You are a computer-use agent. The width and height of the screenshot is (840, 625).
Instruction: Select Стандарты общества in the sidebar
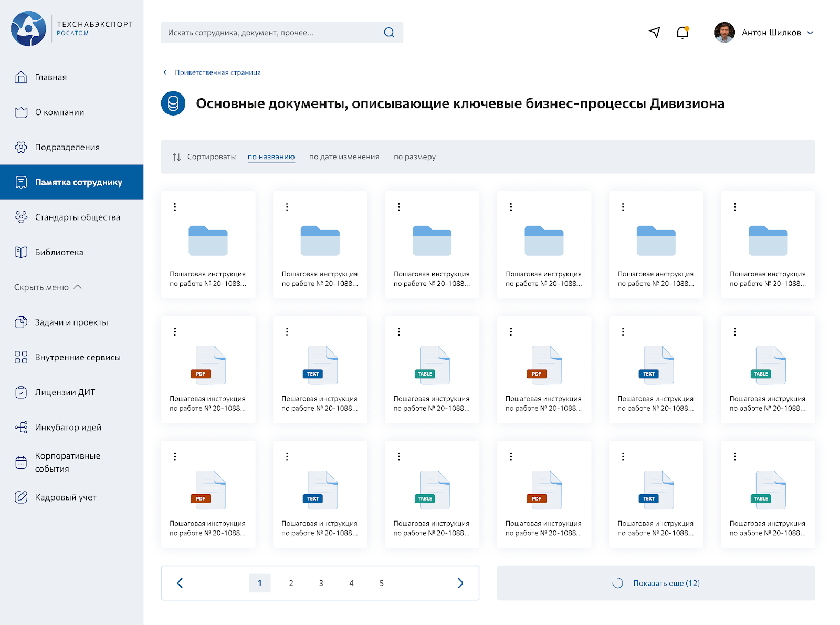[x=77, y=217]
